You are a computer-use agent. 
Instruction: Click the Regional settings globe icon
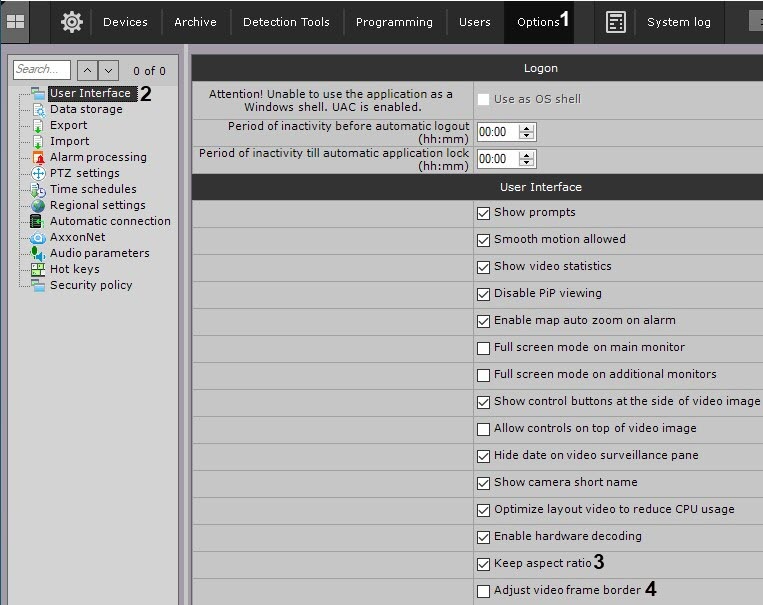[x=37, y=205]
